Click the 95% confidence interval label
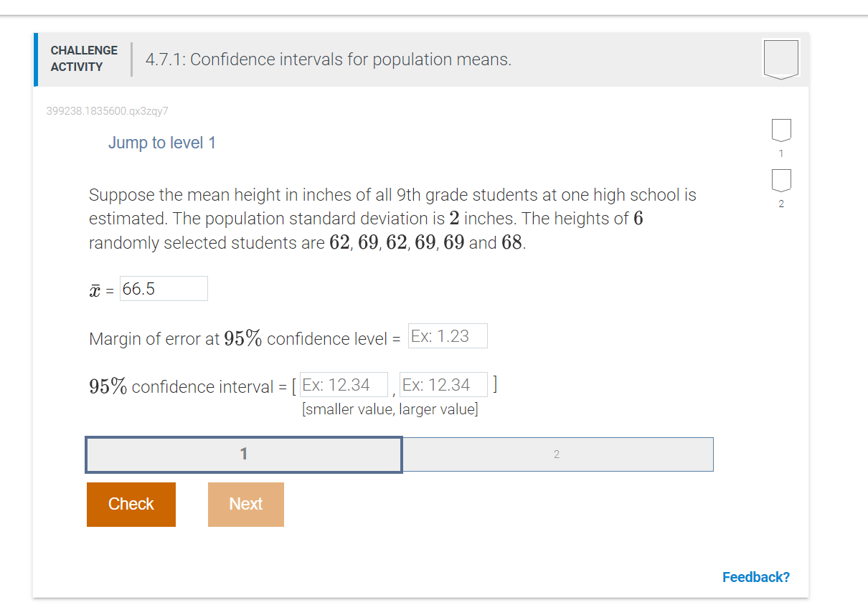 coord(187,386)
